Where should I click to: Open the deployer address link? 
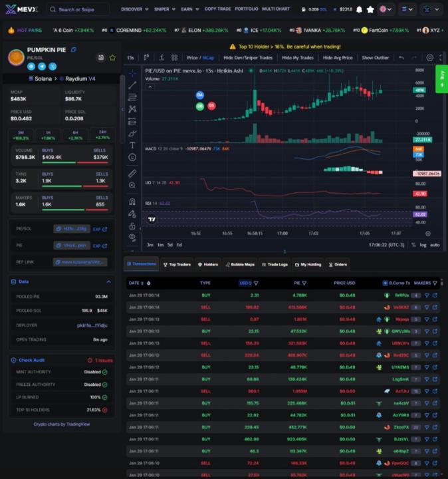tap(92, 325)
